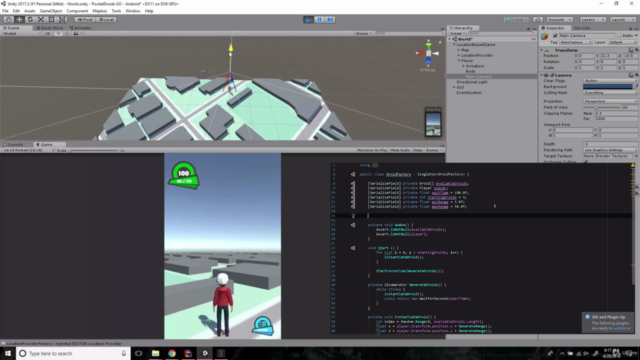This screenshot has width=640, height=360.
Task: Open the Collab dropdown
Action: pos(516,20)
